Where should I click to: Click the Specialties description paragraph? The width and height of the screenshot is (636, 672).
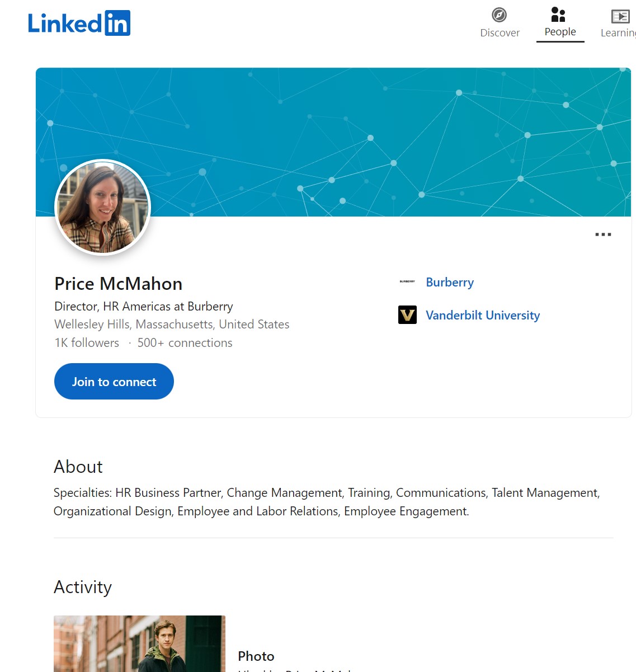click(327, 502)
